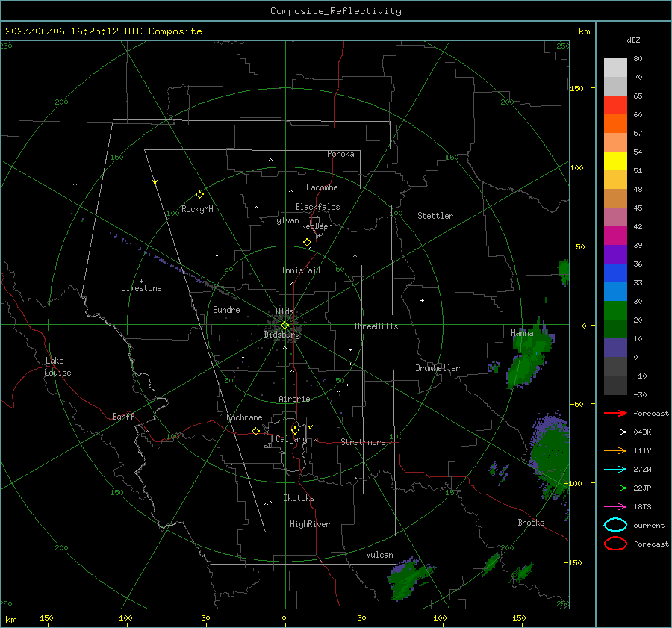672x628 pixels.
Task: Click the RedDeer city label
Action: (x=317, y=226)
